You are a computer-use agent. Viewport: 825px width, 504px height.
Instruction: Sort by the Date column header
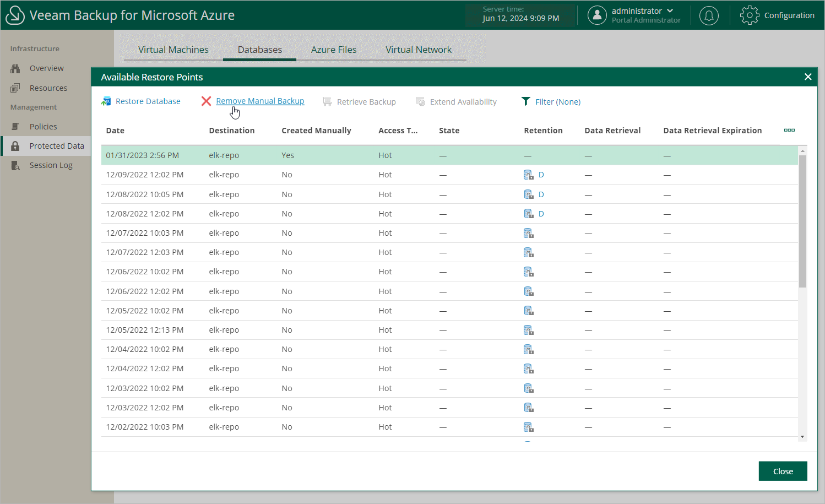[x=115, y=131]
